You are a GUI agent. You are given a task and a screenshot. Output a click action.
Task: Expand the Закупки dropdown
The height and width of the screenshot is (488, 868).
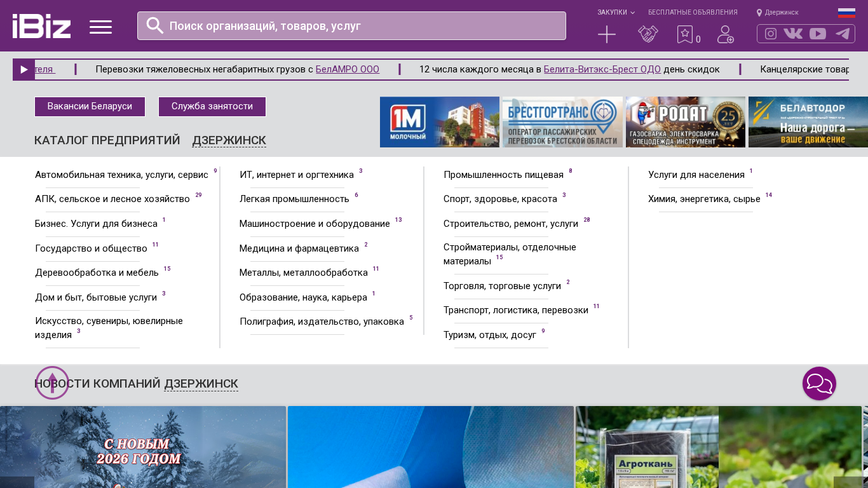(x=615, y=13)
